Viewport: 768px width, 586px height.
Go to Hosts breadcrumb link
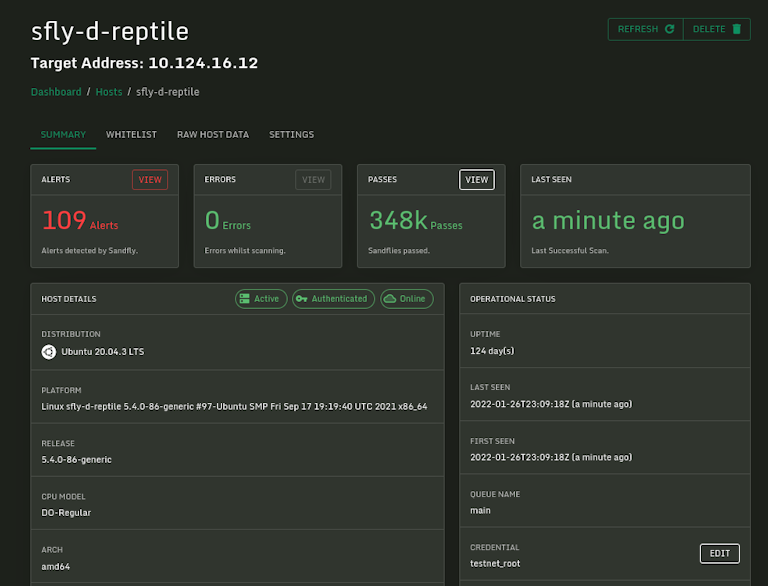tap(109, 92)
